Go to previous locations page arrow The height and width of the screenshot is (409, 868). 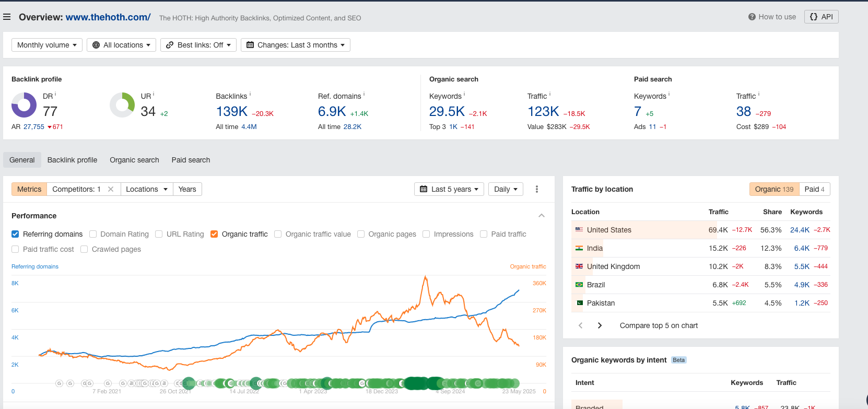(580, 325)
